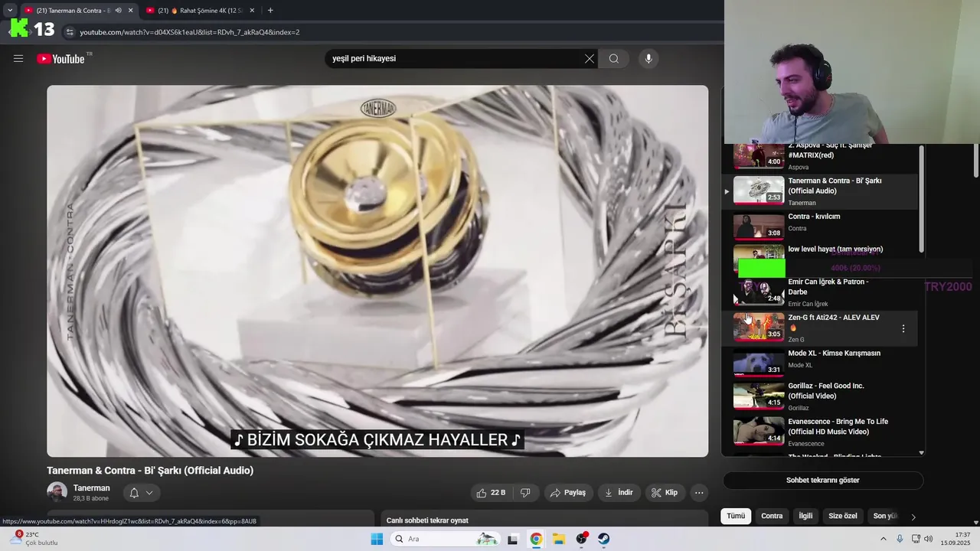Switch to the Tanerman & Contra browser tab
This screenshot has width=980, height=551.
(x=73, y=11)
